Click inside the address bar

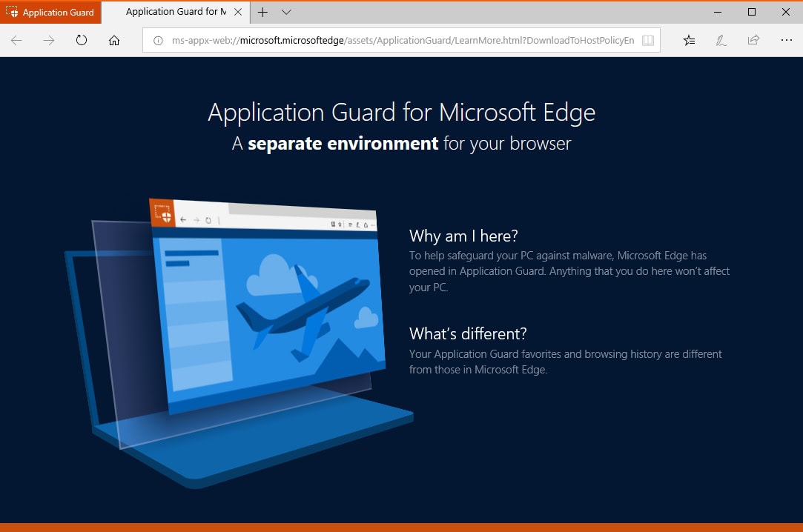[408, 40]
